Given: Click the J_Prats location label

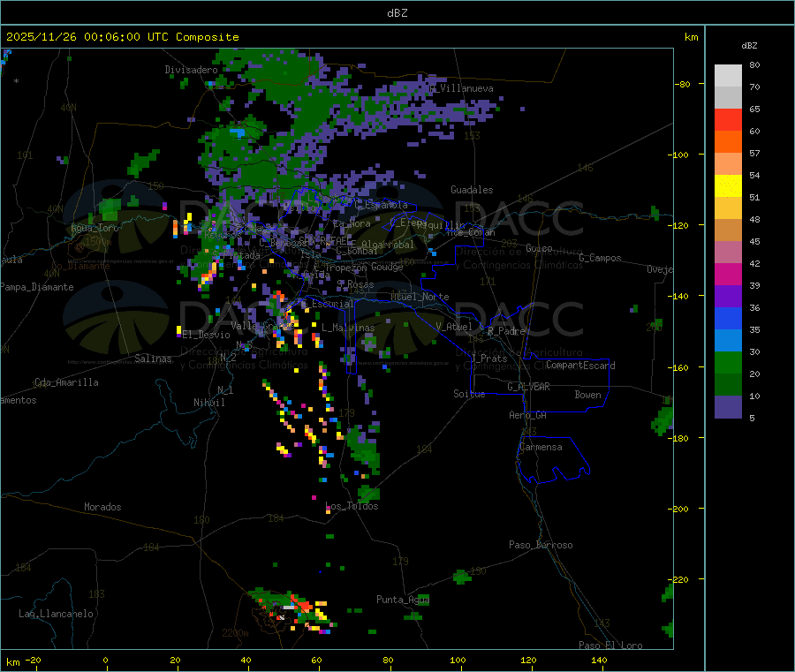Looking at the screenshot, I should 489,359.
